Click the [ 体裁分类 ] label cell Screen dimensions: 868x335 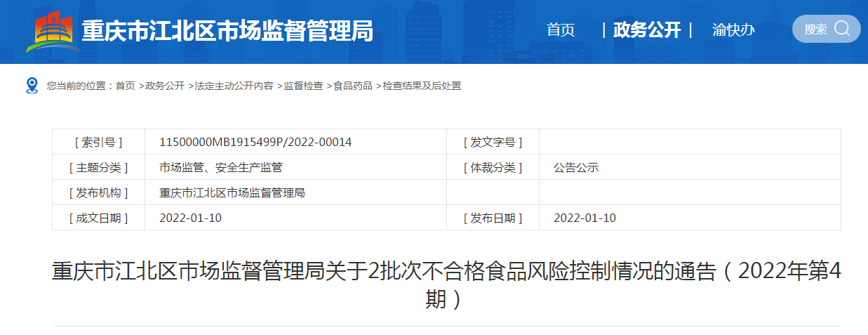[x=493, y=167]
